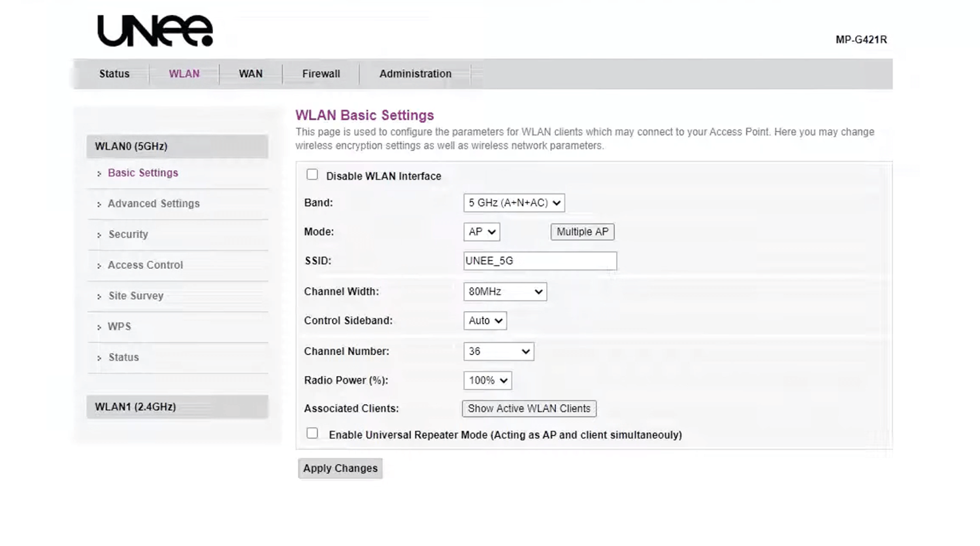Go to the Administration tab

(x=415, y=74)
